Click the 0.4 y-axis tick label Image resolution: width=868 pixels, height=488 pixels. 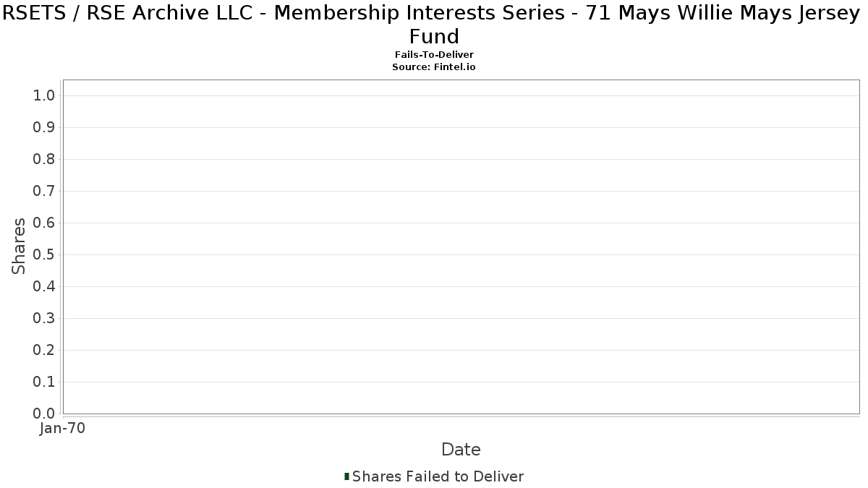(45, 287)
